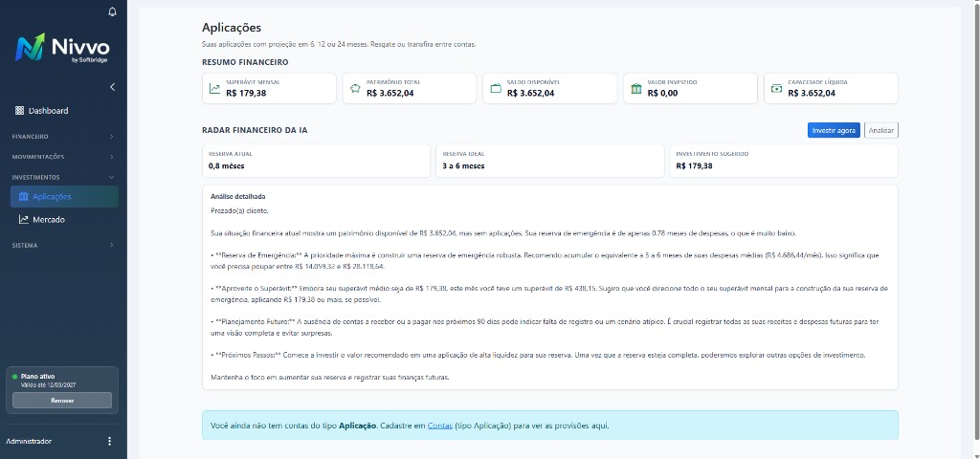
Task: Click the Superávit Mensal value R$ 179,38
Action: pyautogui.click(x=246, y=93)
